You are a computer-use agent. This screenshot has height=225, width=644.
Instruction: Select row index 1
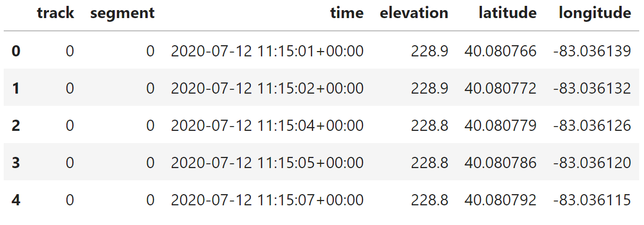coord(16,88)
